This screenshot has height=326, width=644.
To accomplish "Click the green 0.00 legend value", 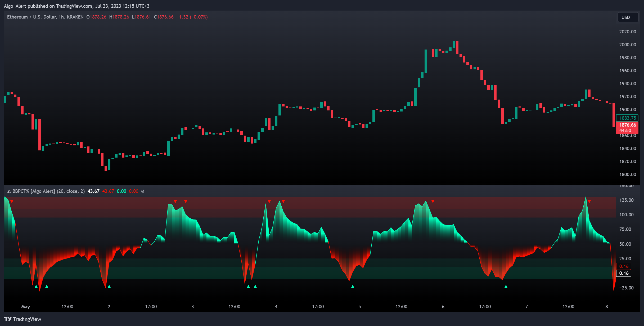I will coord(121,191).
